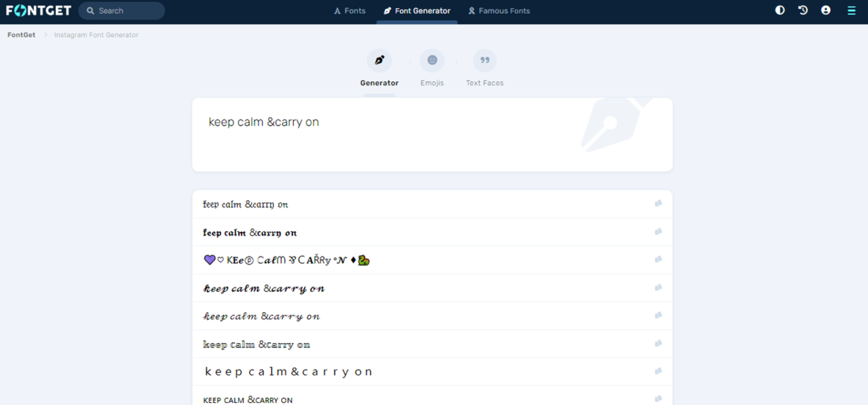Copy the double-struck style result
868x405 pixels.
(658, 343)
